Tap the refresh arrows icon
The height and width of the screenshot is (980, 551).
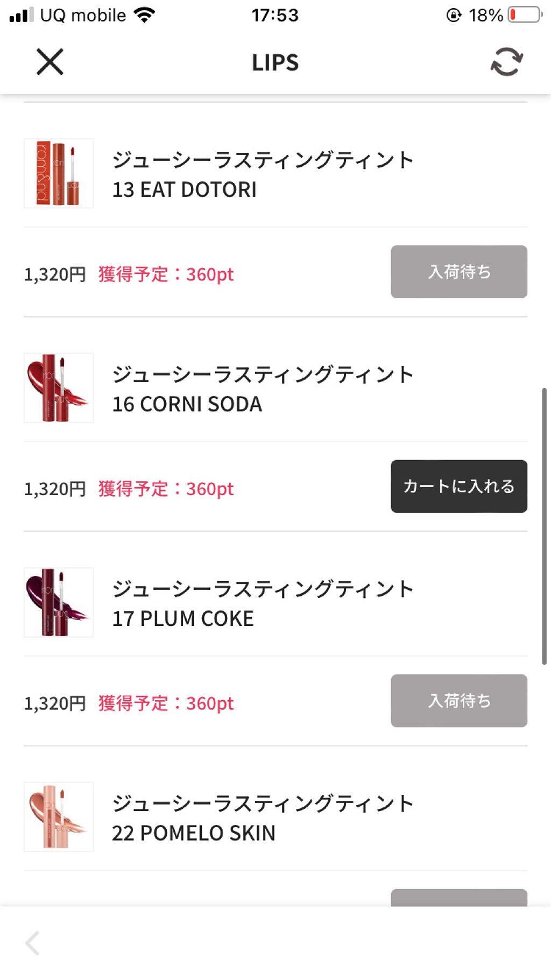(506, 62)
